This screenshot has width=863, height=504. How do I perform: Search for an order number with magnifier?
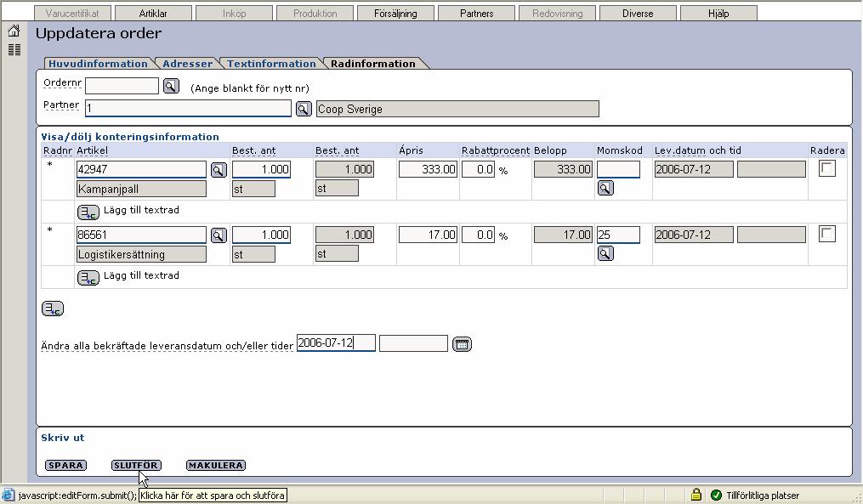(171, 87)
